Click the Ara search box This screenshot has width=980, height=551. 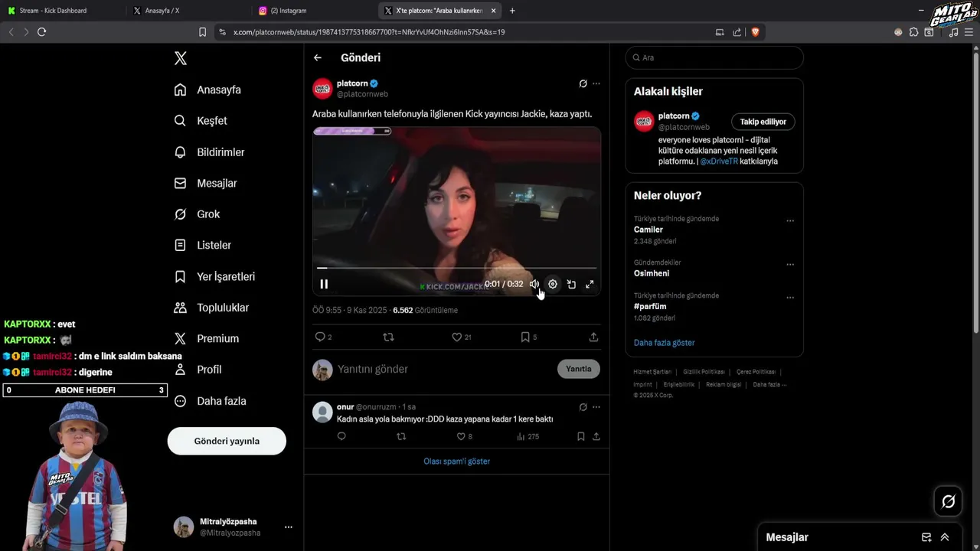pos(714,57)
